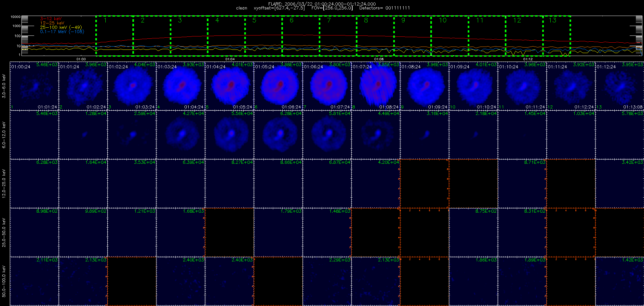This screenshot has height=306, width=644.
Task: Click the 3.0-6.0 keV row label
Action: coord(4,86)
